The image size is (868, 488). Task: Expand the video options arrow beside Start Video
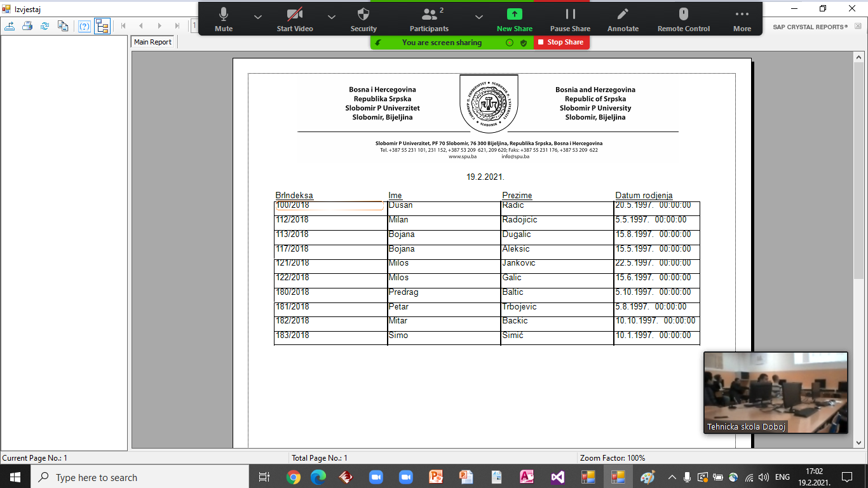[x=332, y=17]
